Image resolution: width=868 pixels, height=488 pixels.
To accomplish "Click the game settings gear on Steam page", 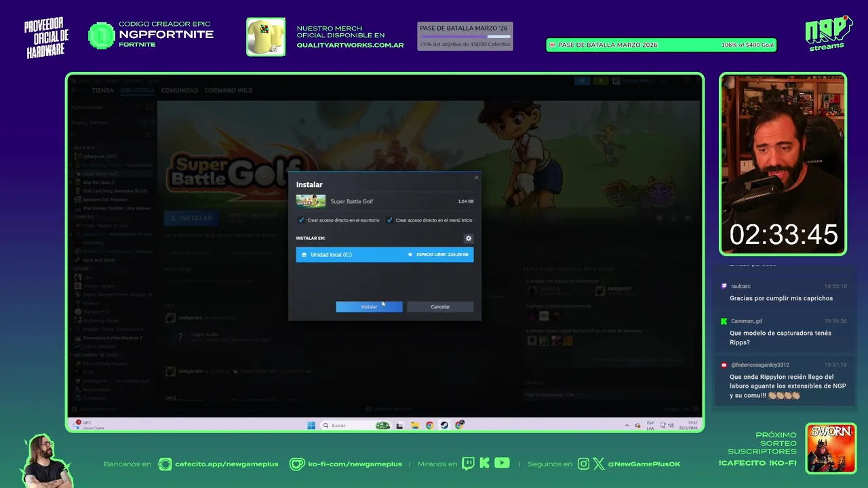I will pos(660,218).
